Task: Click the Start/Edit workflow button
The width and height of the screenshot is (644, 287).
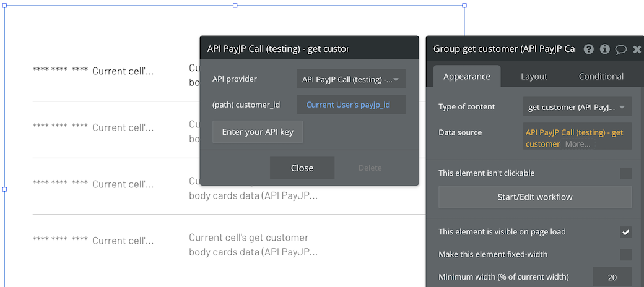Action: [x=535, y=197]
